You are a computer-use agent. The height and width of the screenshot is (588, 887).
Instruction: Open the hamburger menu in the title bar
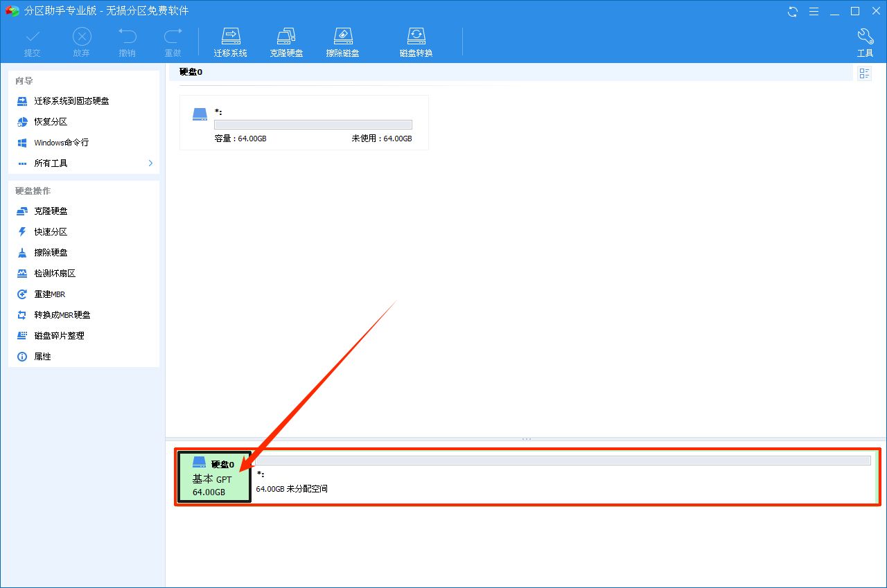[x=814, y=11]
